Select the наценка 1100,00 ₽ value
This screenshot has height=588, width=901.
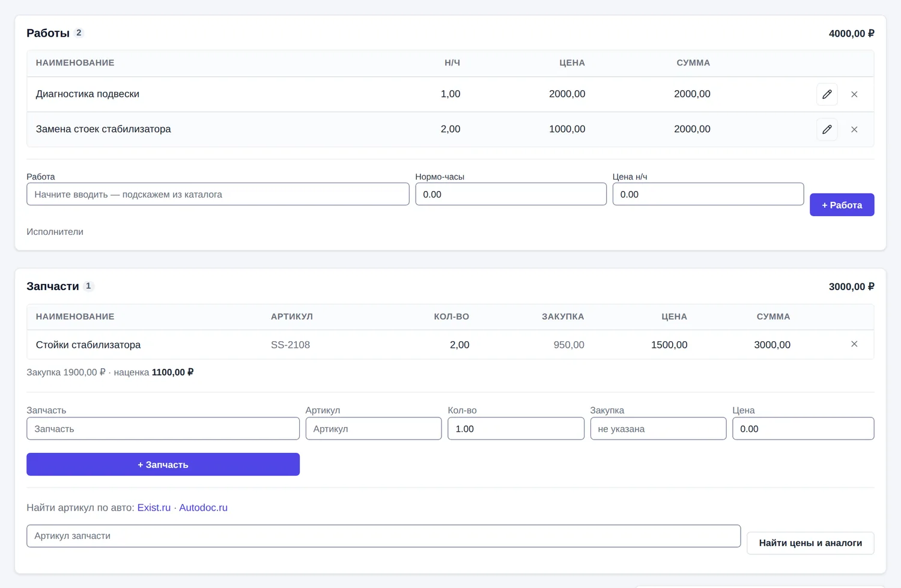point(172,372)
